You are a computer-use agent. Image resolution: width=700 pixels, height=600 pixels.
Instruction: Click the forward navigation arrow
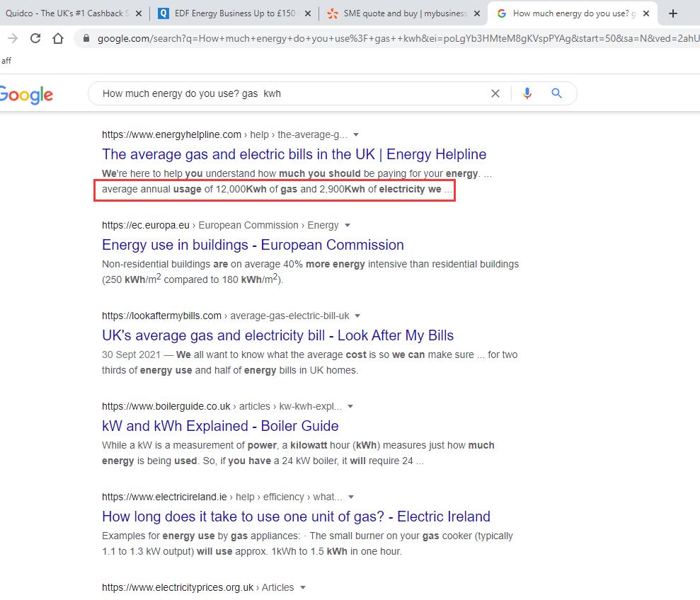(13, 38)
